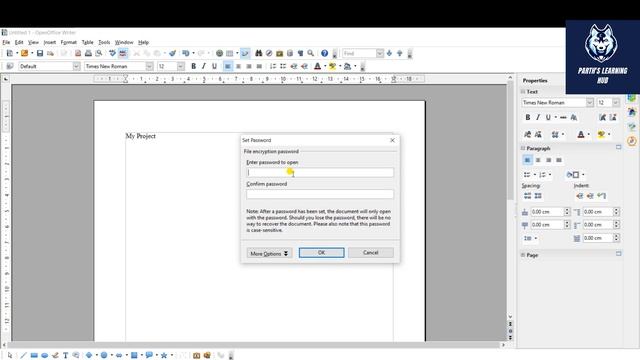Screen dimensions: 640x360
Task: Open the Window menu
Action: point(124,42)
